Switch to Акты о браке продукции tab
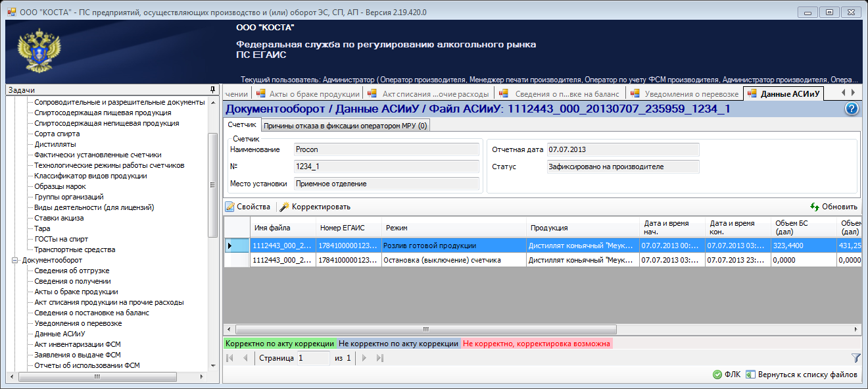This screenshot has height=389, width=868. click(x=308, y=94)
